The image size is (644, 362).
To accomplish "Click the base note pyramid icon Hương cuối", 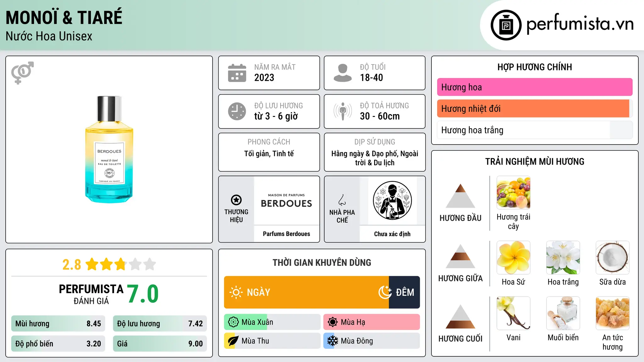I will coord(460,316).
